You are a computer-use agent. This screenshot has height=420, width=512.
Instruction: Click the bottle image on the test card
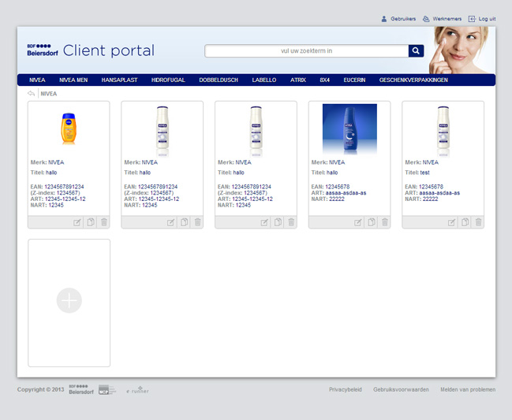point(443,132)
